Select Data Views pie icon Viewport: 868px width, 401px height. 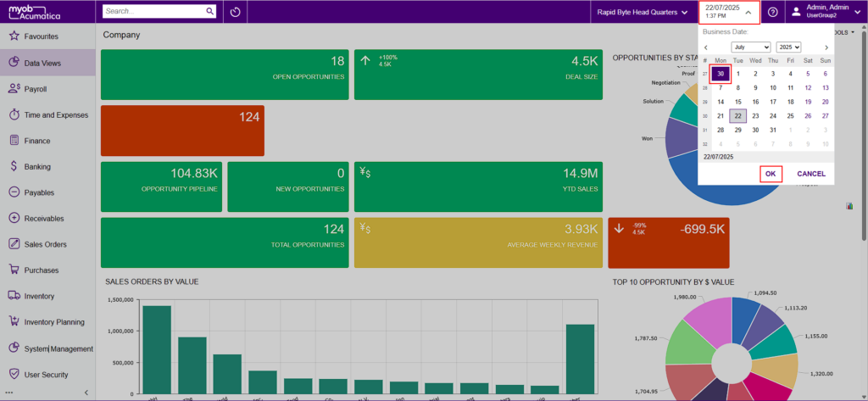tap(14, 63)
